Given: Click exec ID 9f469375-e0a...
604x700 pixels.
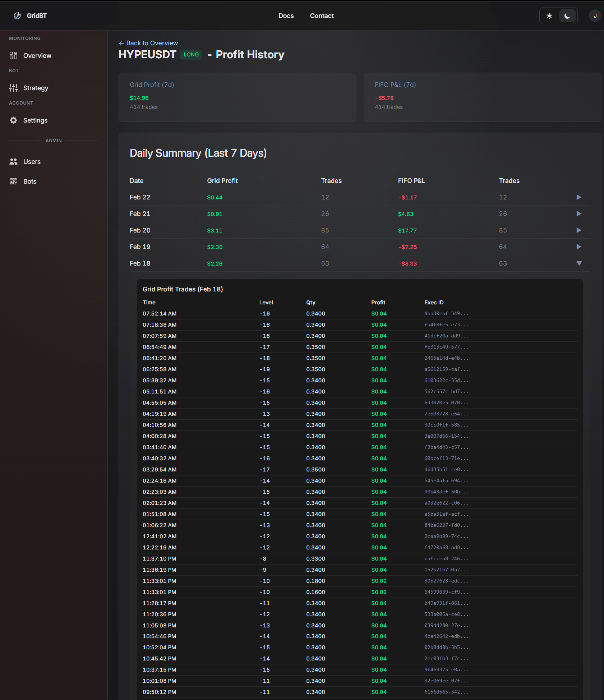Looking at the screenshot, I should pos(446,669).
